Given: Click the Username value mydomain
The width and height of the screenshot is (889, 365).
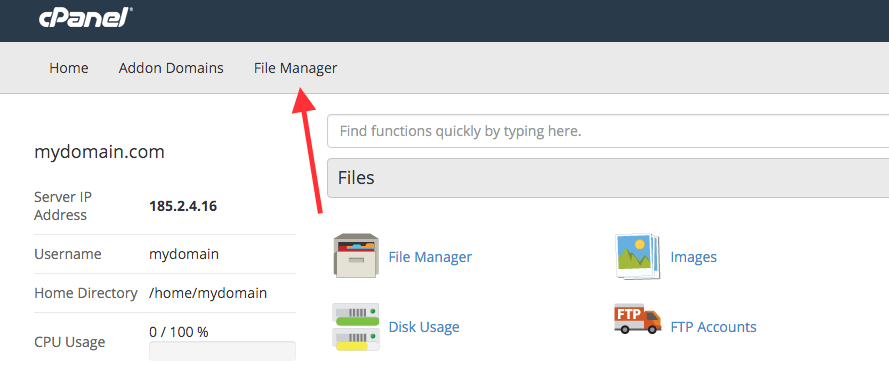Looking at the screenshot, I should (184, 254).
